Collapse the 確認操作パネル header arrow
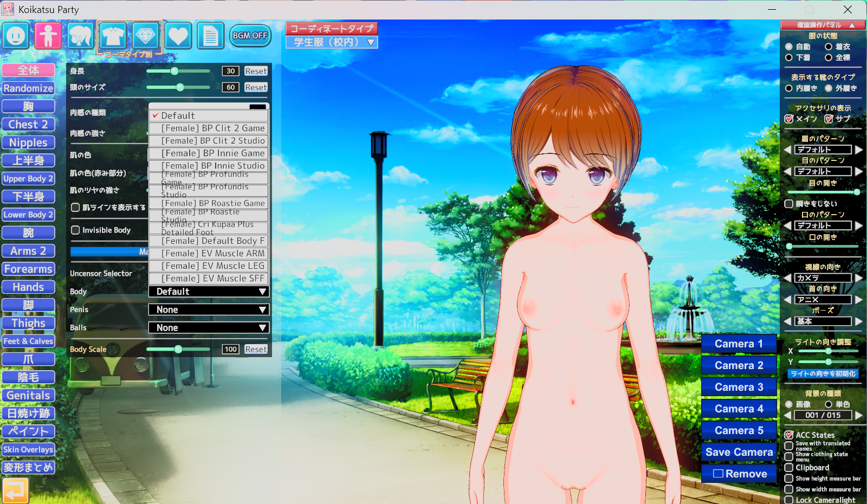 pos(852,25)
